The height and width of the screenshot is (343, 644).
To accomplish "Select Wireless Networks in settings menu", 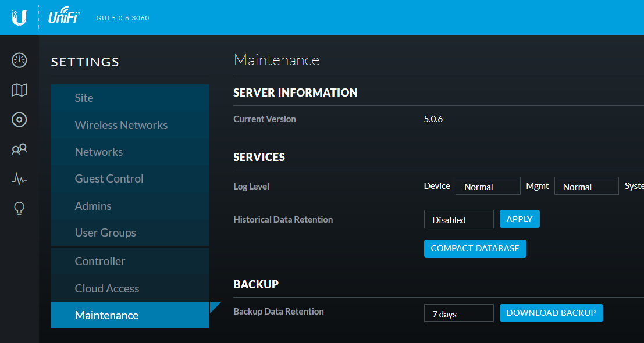I will click(121, 125).
